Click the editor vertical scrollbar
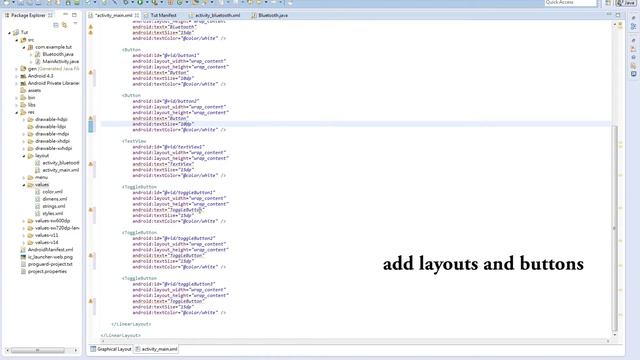The width and height of the screenshot is (640, 360). pyautogui.click(x=615, y=229)
